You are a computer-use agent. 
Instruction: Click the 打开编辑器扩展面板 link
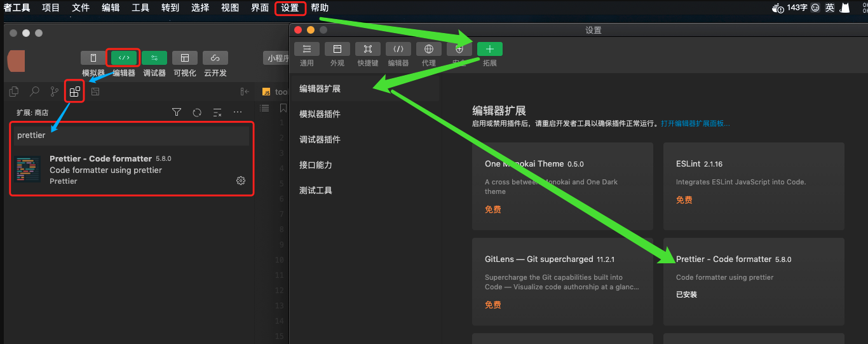point(695,123)
